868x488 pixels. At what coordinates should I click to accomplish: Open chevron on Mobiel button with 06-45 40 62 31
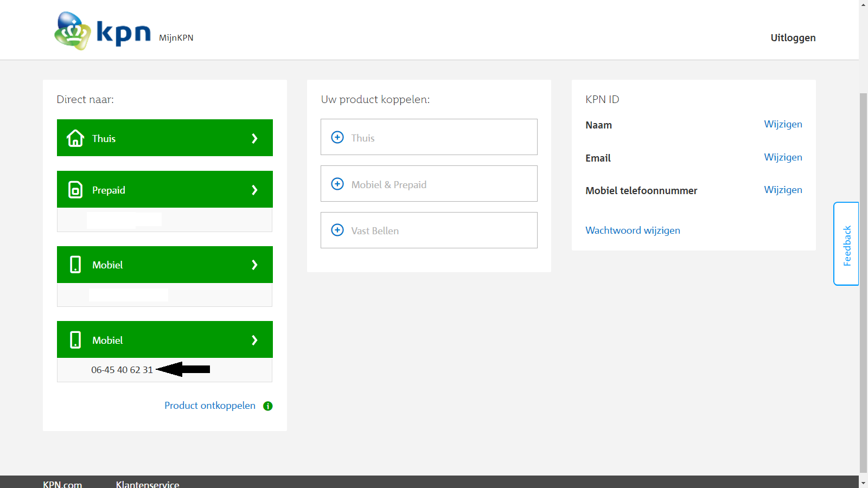(x=254, y=340)
